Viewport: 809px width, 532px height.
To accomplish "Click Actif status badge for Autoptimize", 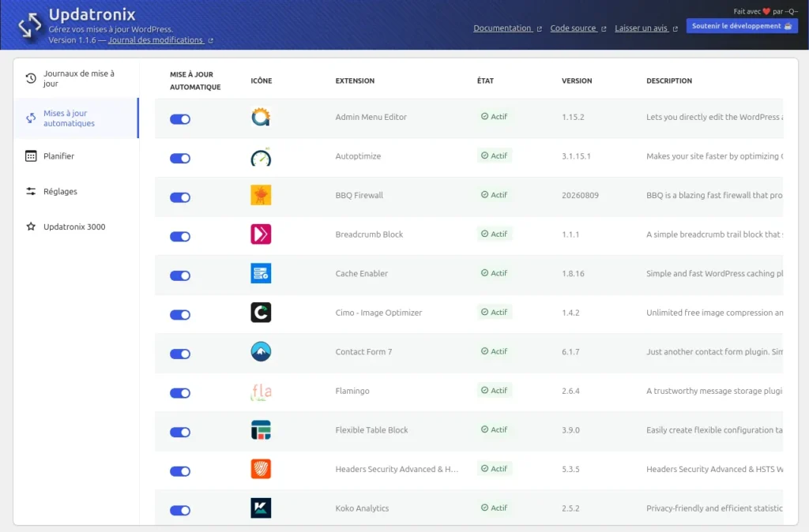I will click(495, 155).
